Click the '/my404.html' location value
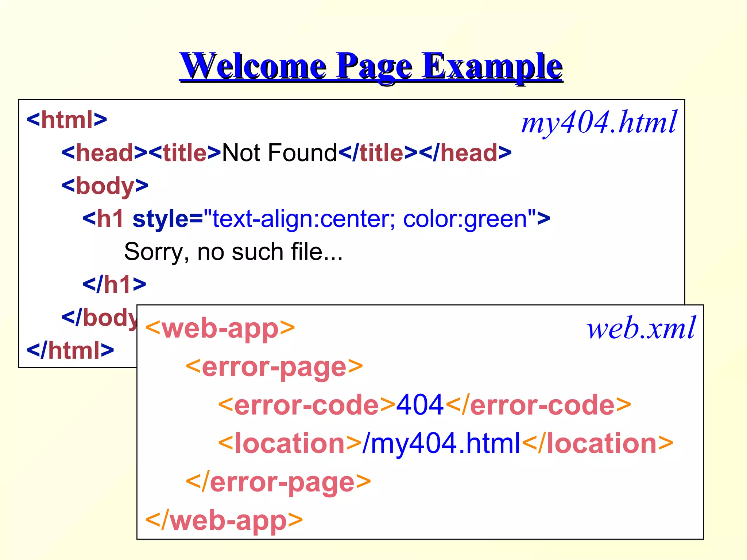This screenshot has height=560, width=747. [441, 444]
